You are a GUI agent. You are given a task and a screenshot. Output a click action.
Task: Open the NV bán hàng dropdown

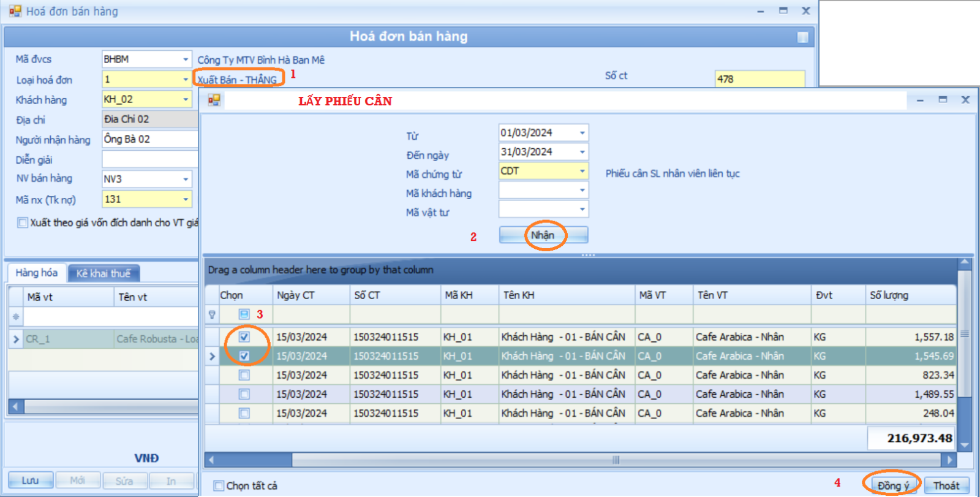pos(186,179)
